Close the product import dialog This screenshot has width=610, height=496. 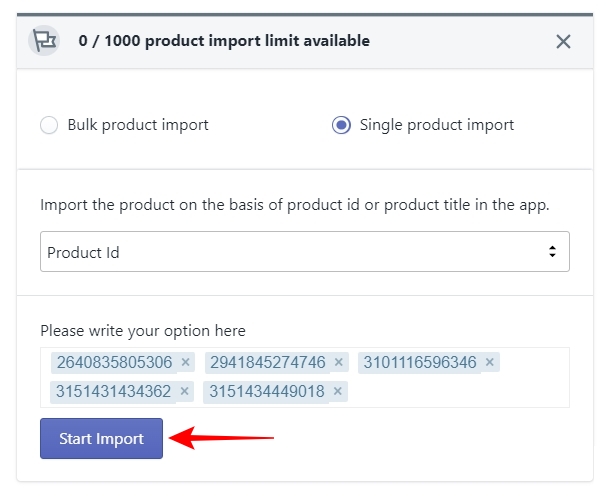tap(563, 41)
